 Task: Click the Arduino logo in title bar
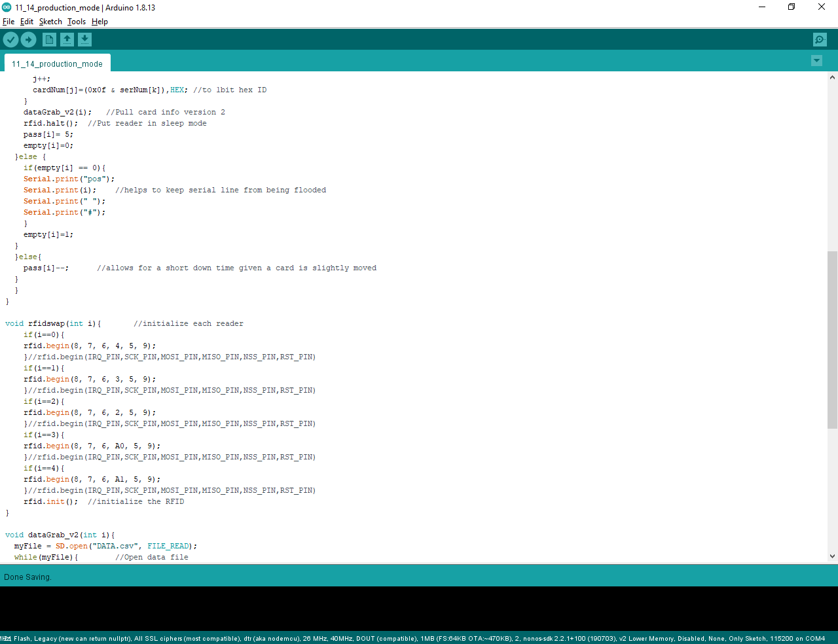(7, 7)
